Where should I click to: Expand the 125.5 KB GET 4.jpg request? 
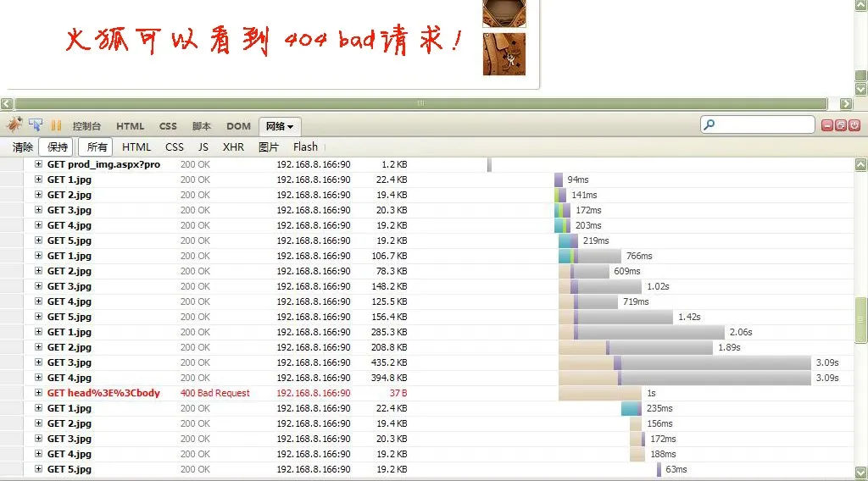coord(38,301)
